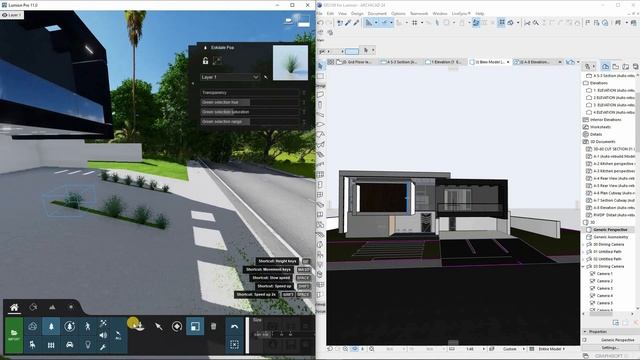
Task: Click the trash Delete icon in Lumion
Action: 213,326
